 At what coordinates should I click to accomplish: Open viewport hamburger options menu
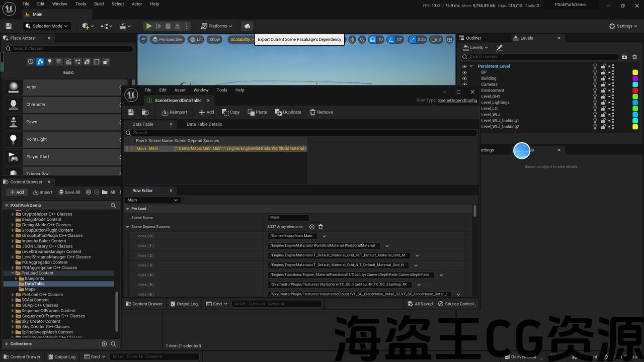[143, 40]
